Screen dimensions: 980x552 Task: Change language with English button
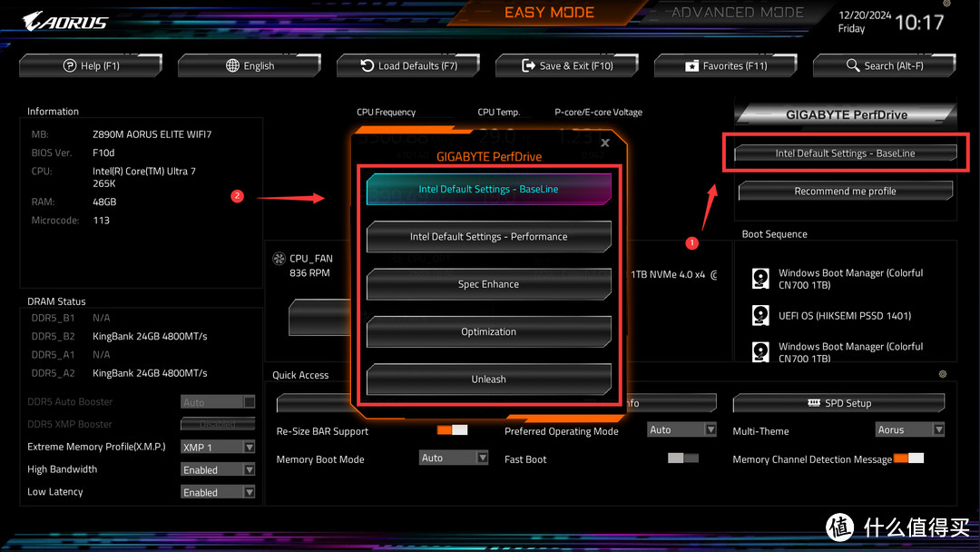[x=250, y=65]
